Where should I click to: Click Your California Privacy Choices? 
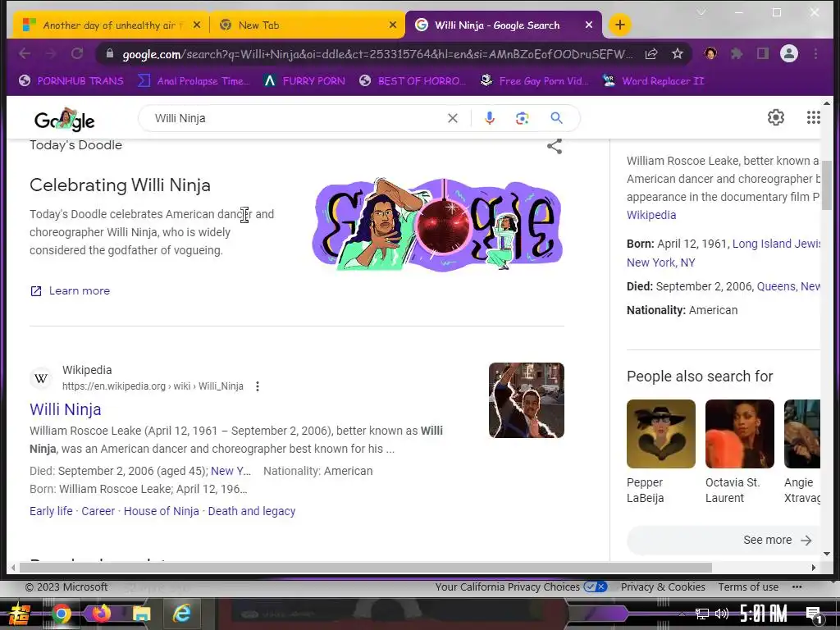521,587
